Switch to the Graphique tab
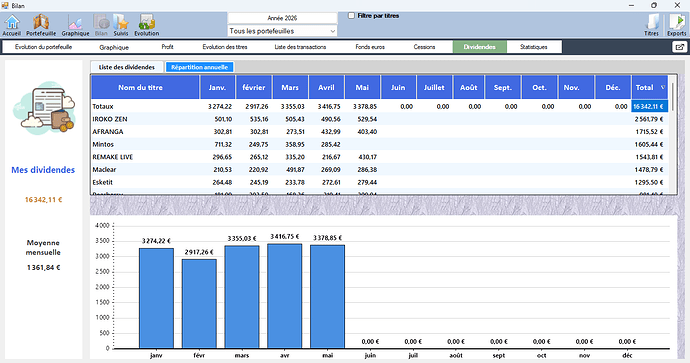Screen dimensions: 690x363 click(114, 47)
